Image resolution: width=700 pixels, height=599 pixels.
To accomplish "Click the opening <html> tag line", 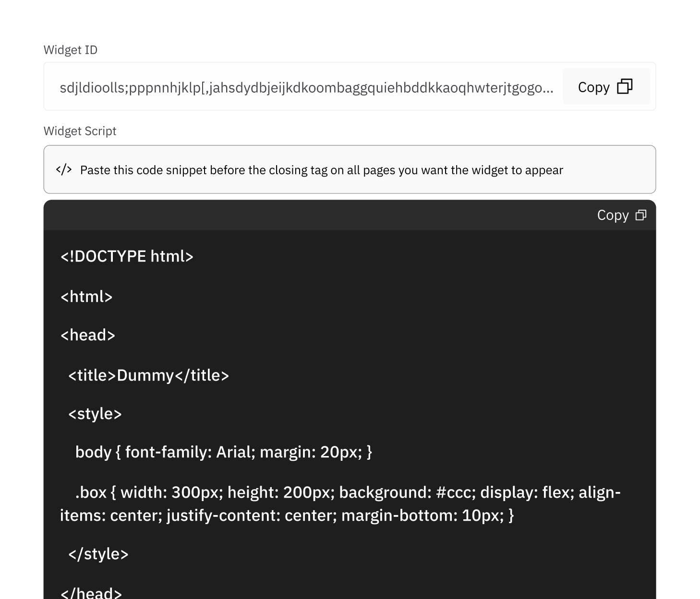I will click(x=86, y=297).
